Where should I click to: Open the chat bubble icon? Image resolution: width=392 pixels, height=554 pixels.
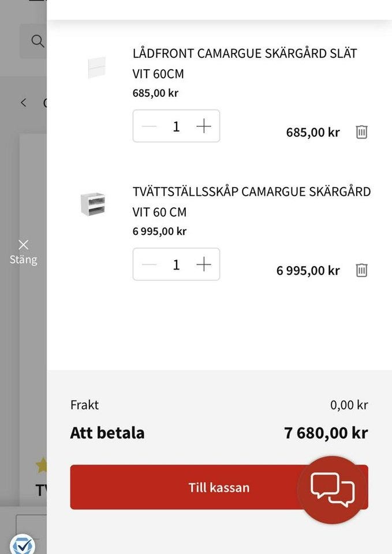pos(333,488)
